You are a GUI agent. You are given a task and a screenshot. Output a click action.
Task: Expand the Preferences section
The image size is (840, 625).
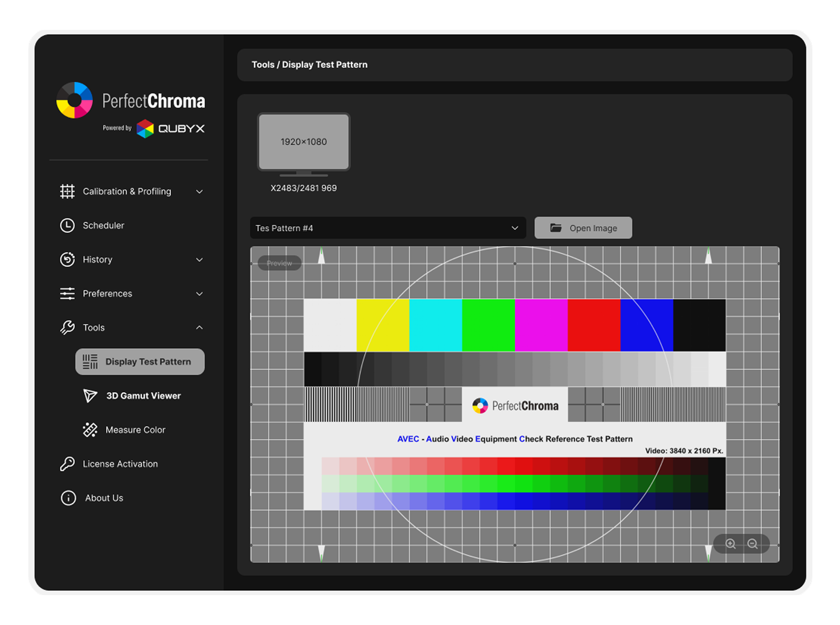(199, 294)
